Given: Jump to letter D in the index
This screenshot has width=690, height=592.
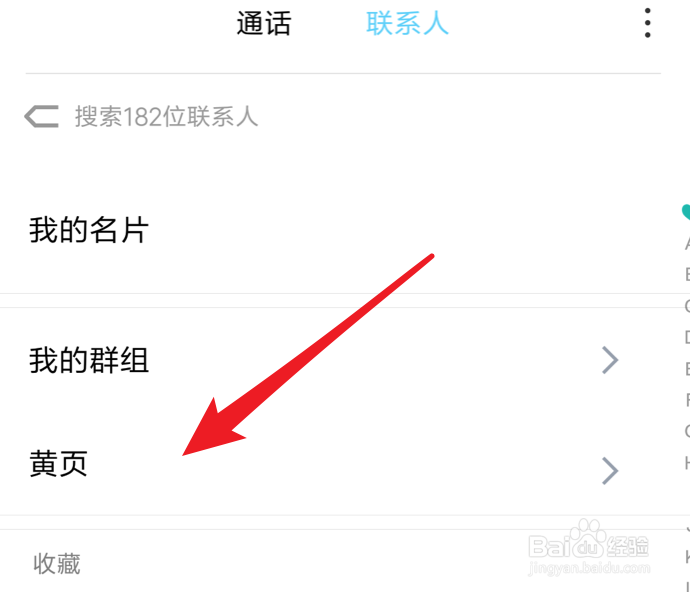Looking at the screenshot, I should [x=687, y=337].
